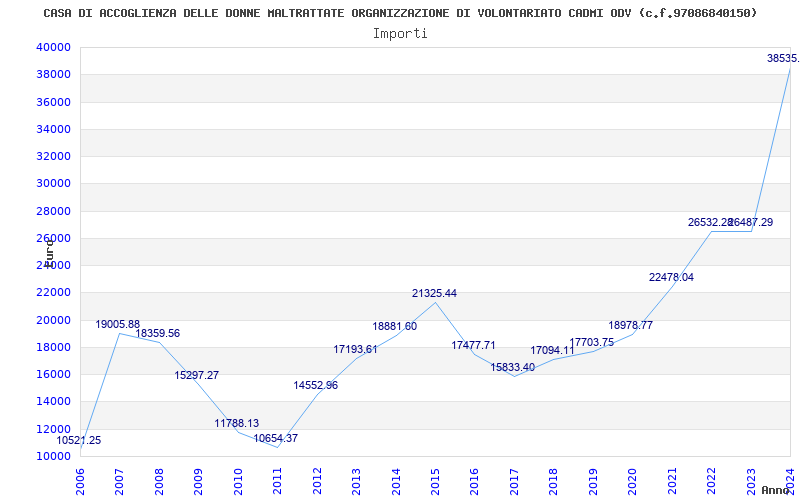This screenshot has height=500, width=800.
Task: Select the 12000 y-axis value
Action: (x=53, y=429)
